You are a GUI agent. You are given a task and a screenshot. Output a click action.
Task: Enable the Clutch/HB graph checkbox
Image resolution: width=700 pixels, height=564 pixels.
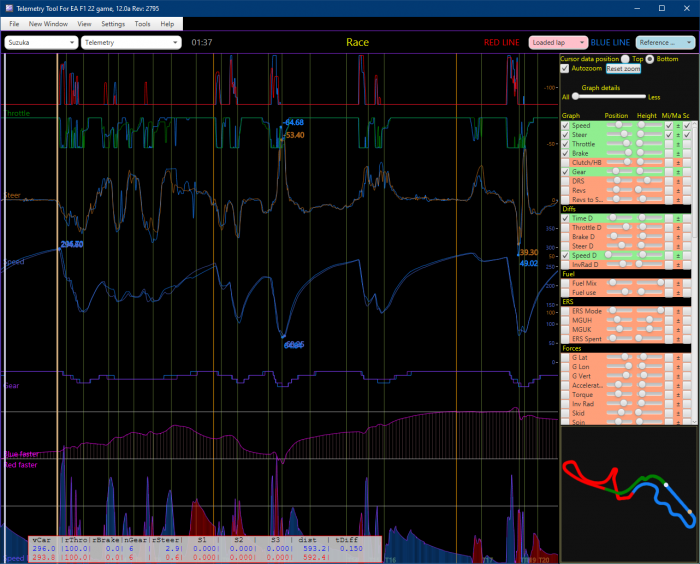(x=566, y=163)
